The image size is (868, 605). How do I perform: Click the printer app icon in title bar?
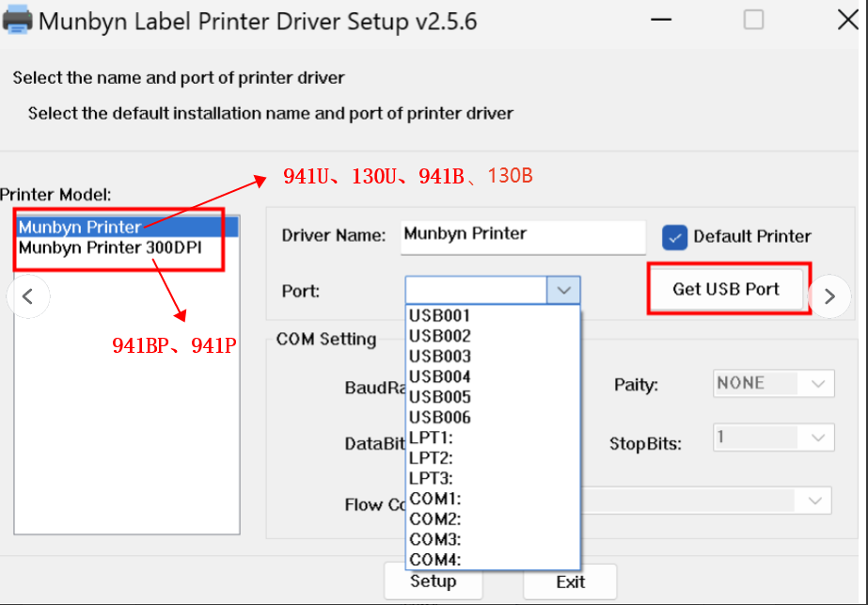click(17, 20)
